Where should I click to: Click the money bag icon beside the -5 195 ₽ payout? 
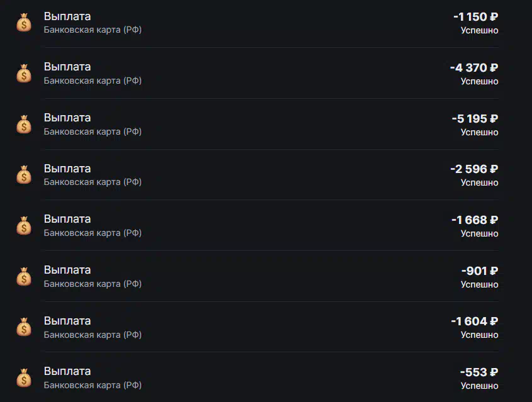pyautogui.click(x=24, y=125)
